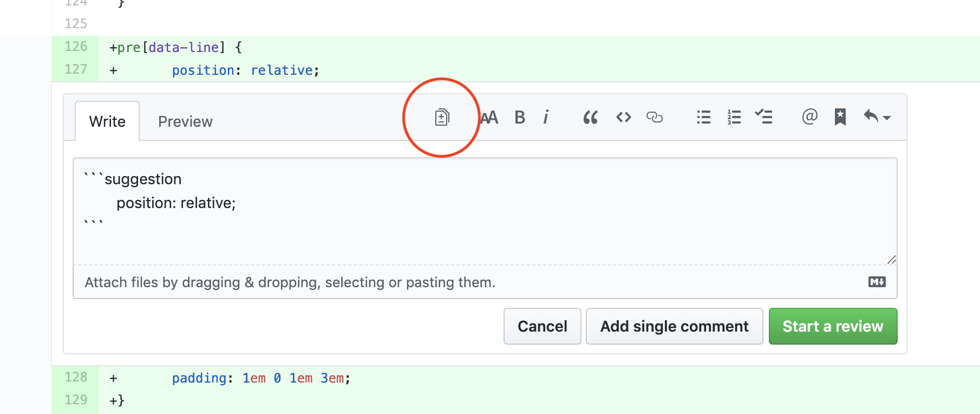Click Add single comment
This screenshot has height=414, width=980.
[x=675, y=326]
